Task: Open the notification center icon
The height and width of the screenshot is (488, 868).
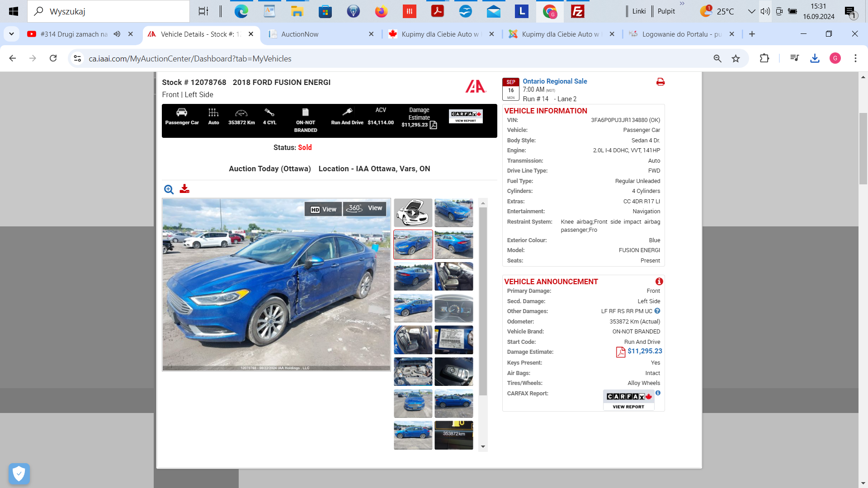Action: 850,12
